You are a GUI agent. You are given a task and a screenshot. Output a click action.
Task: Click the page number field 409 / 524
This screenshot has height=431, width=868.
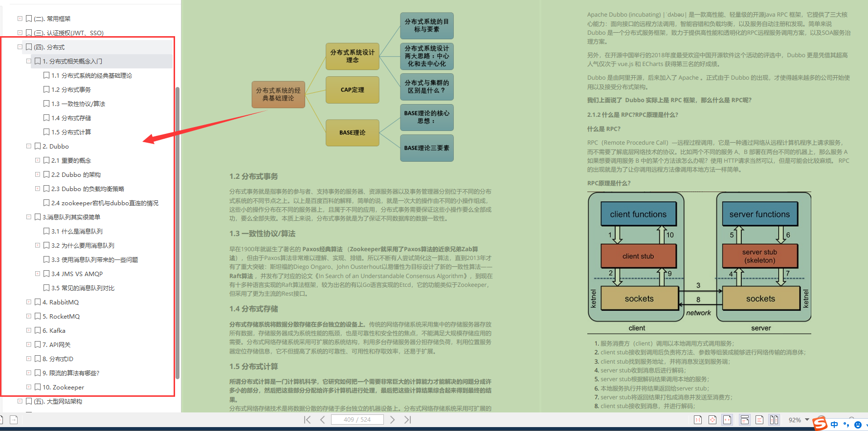pyautogui.click(x=357, y=420)
